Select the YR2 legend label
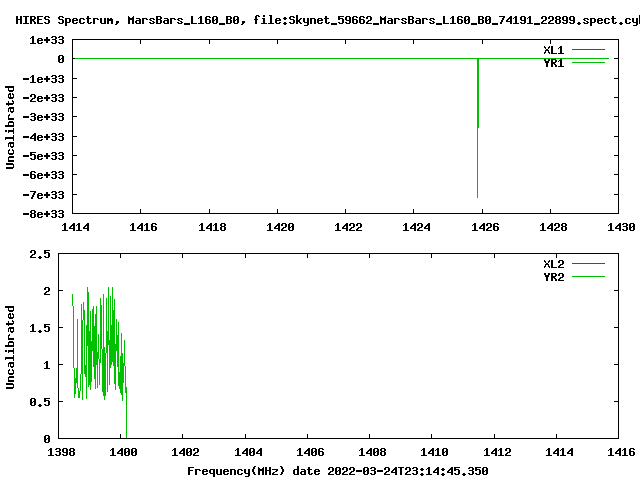Image resolution: width=640 pixels, height=480 pixels. [553, 277]
